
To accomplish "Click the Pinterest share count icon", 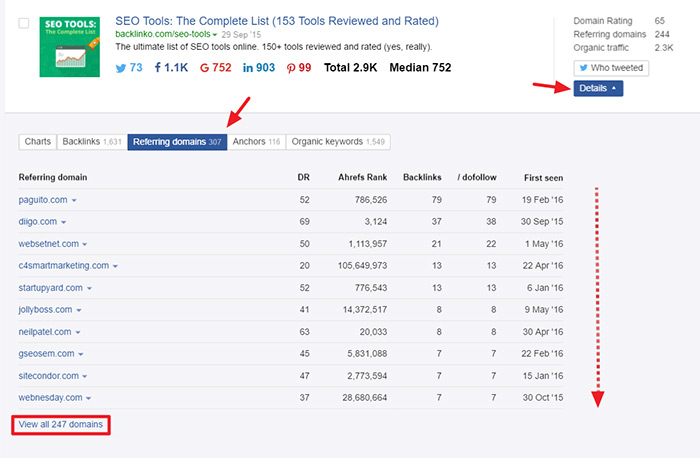I will point(290,68).
